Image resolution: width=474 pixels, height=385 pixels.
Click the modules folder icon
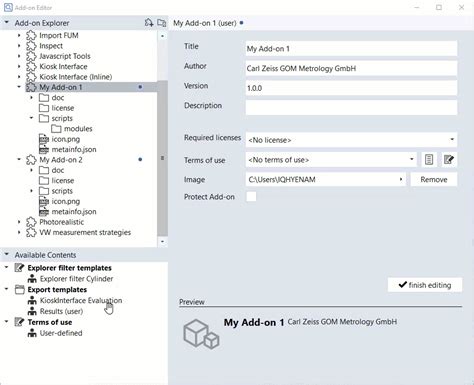click(x=56, y=129)
